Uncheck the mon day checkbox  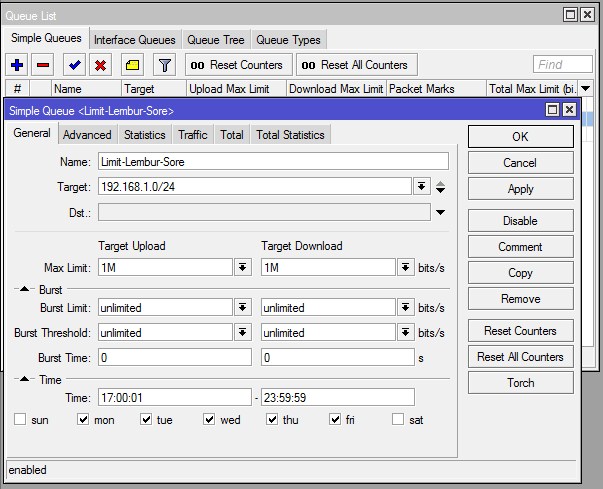[83, 420]
